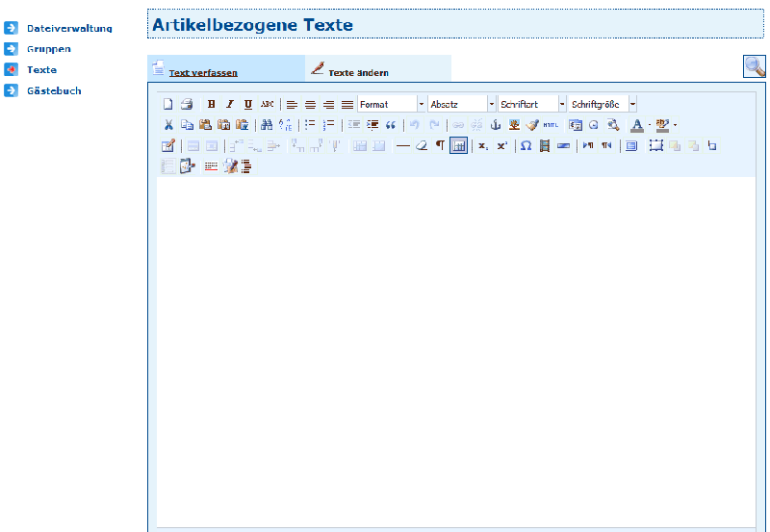Click the outdent icon
The width and height of the screenshot is (770, 532).
(354, 125)
